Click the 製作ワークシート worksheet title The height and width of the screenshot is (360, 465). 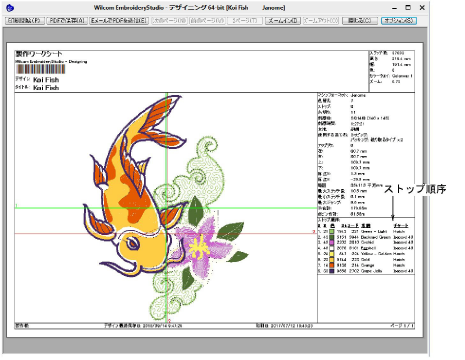click(x=39, y=54)
